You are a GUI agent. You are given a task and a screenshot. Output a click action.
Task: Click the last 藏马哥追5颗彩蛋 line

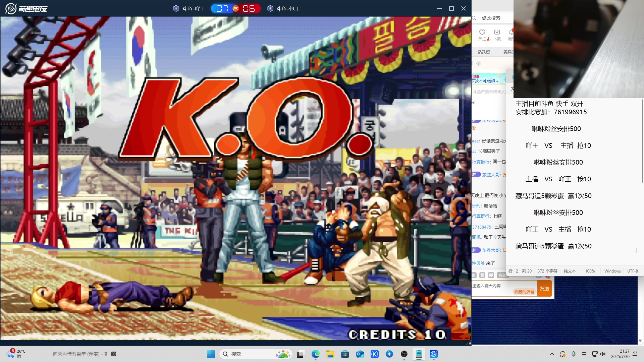553,246
